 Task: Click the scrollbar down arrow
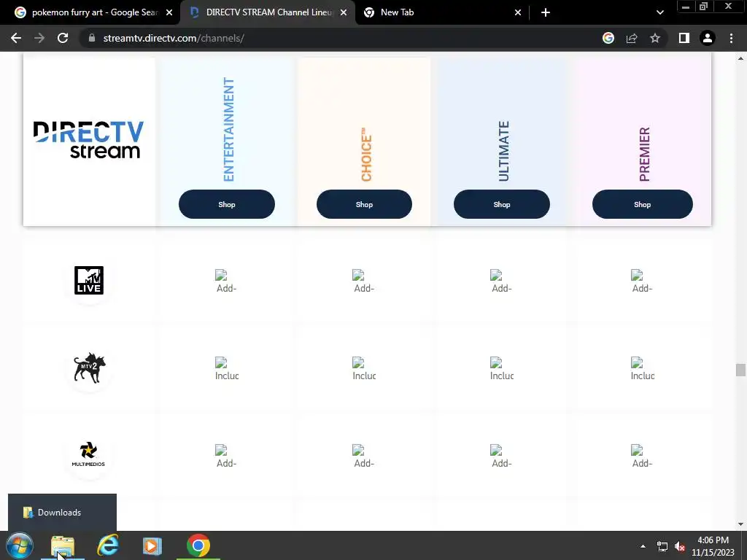pos(740,524)
